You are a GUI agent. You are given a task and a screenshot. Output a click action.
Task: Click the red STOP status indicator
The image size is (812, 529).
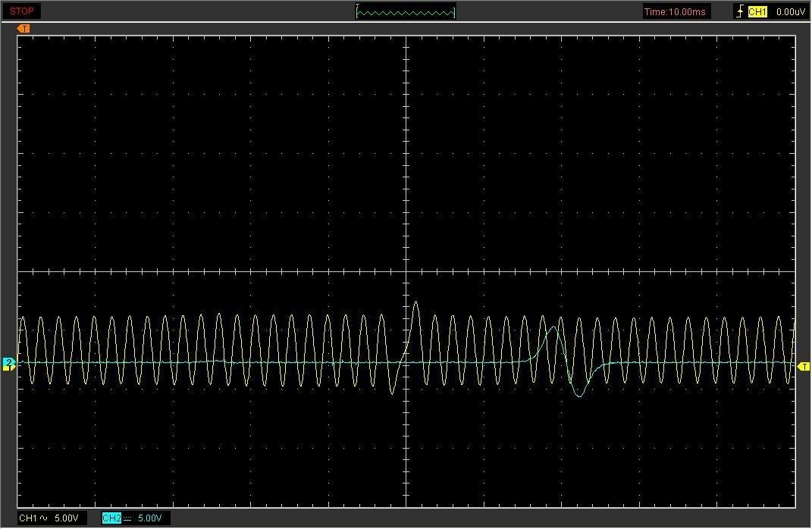point(22,11)
